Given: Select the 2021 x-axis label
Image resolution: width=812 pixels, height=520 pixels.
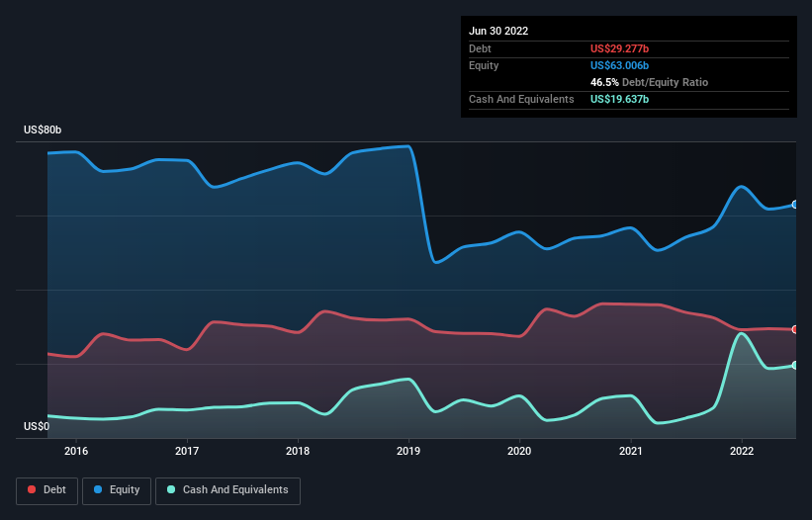Looking at the screenshot, I should (631, 451).
